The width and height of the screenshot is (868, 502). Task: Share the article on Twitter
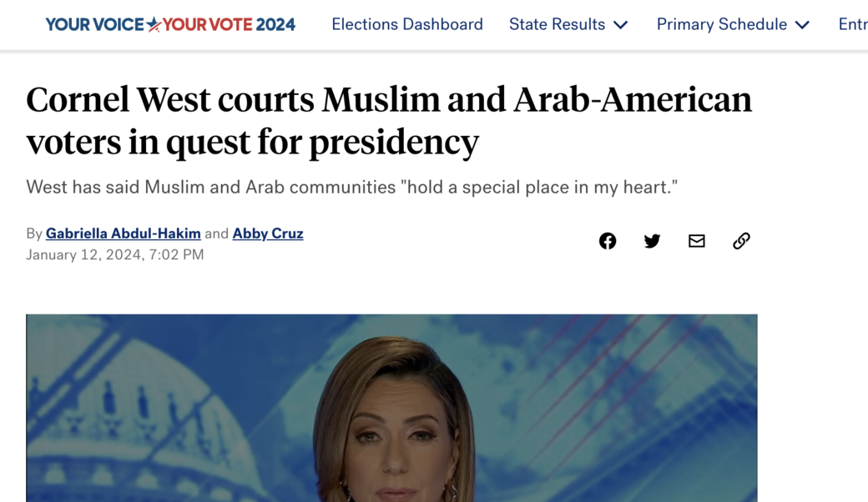tap(652, 241)
